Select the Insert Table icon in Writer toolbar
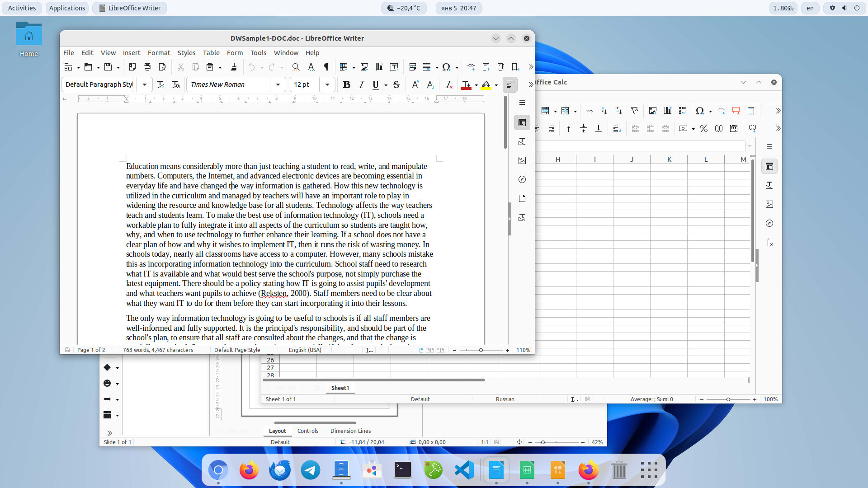This screenshot has height=488, width=868. pyautogui.click(x=344, y=67)
